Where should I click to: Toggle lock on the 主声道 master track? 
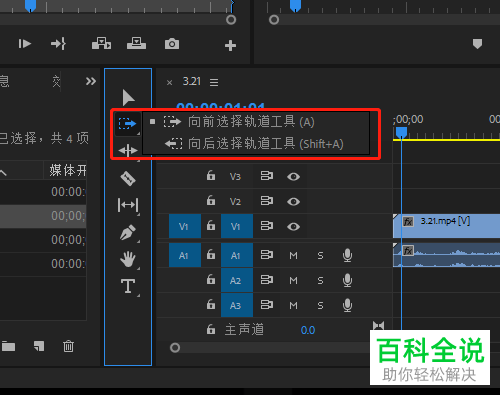211,329
